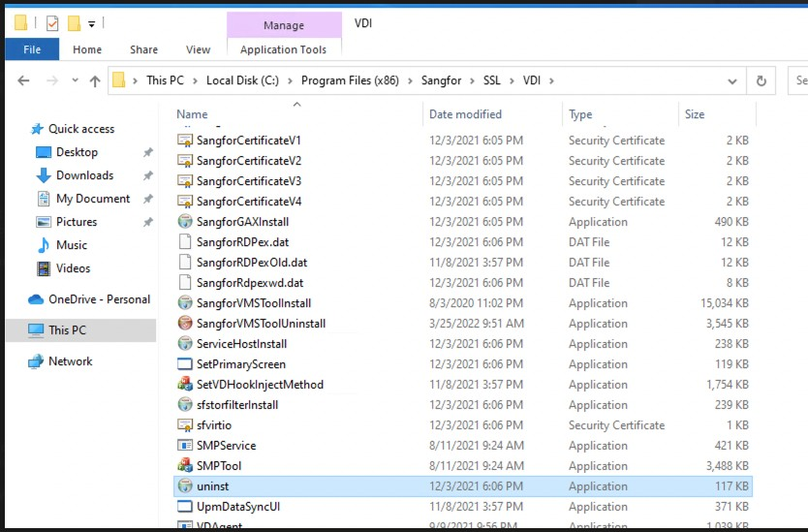Screen dimensions: 808x532
Task: Click the New folder quick access icon
Action: [x=75, y=23]
